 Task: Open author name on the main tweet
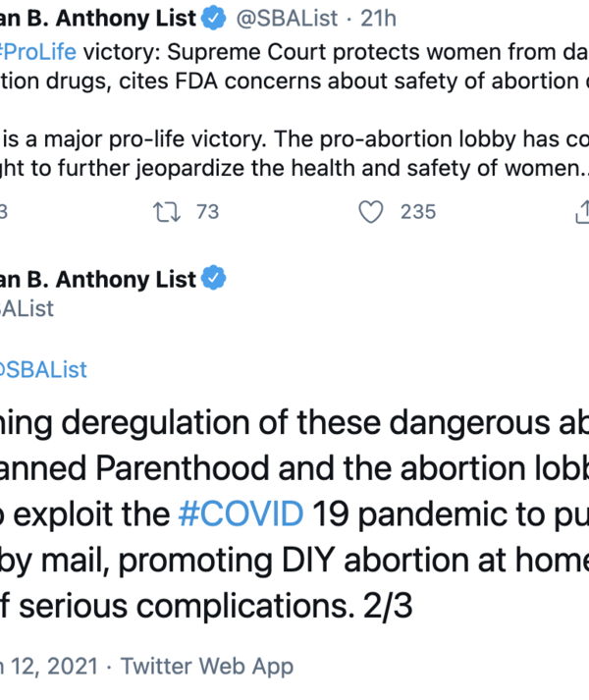pyautogui.click(x=98, y=280)
